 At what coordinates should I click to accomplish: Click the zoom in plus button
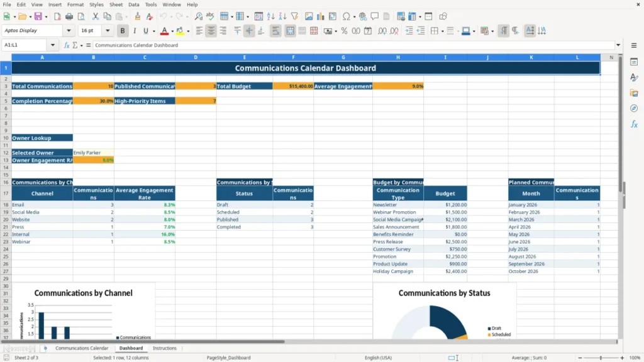[x=622, y=358]
